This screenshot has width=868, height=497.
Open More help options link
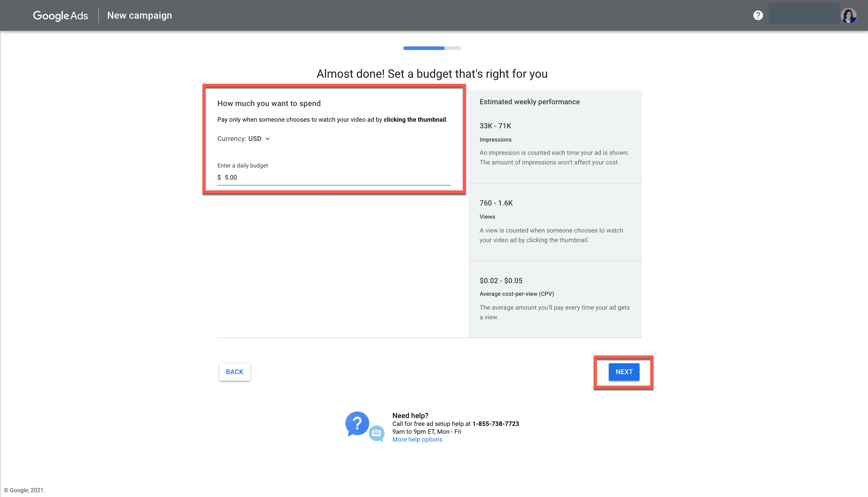[417, 440]
